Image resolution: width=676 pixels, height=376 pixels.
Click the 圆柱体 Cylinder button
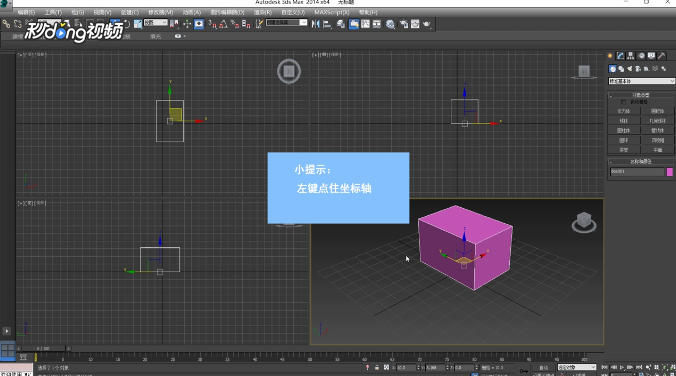pyautogui.click(x=624, y=131)
